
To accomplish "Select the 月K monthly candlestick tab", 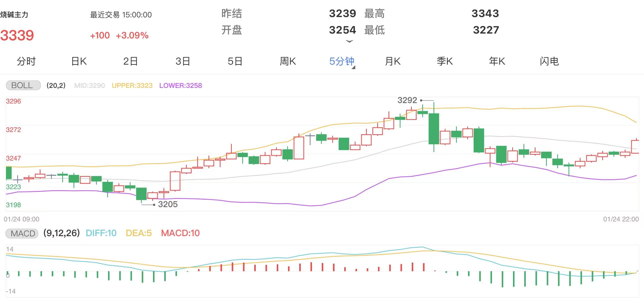I will click(x=392, y=61).
